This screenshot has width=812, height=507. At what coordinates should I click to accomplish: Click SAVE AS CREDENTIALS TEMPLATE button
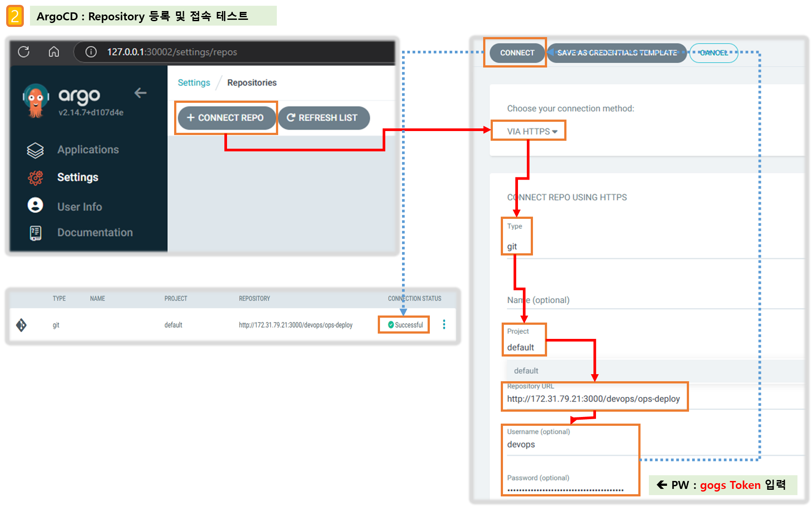pyautogui.click(x=617, y=53)
